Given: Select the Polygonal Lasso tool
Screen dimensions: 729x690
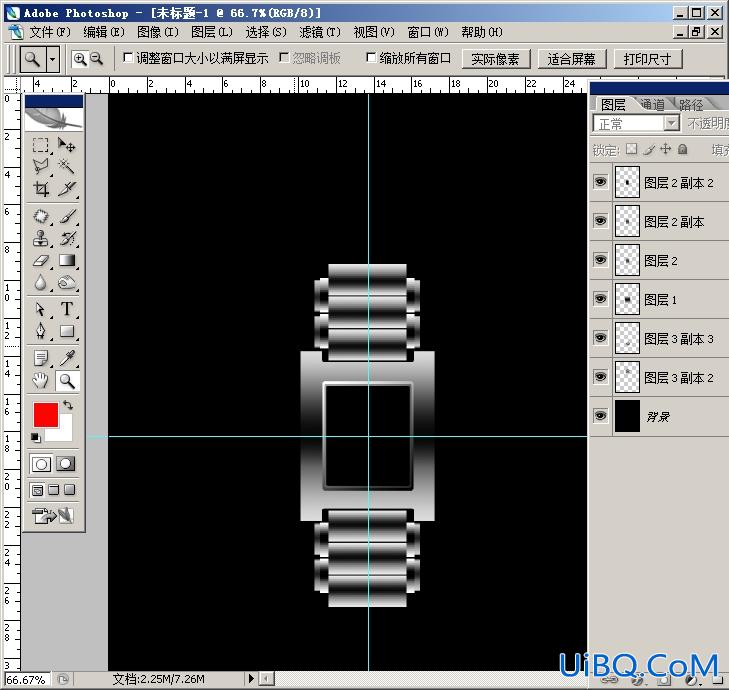Looking at the screenshot, I should (x=40, y=166).
